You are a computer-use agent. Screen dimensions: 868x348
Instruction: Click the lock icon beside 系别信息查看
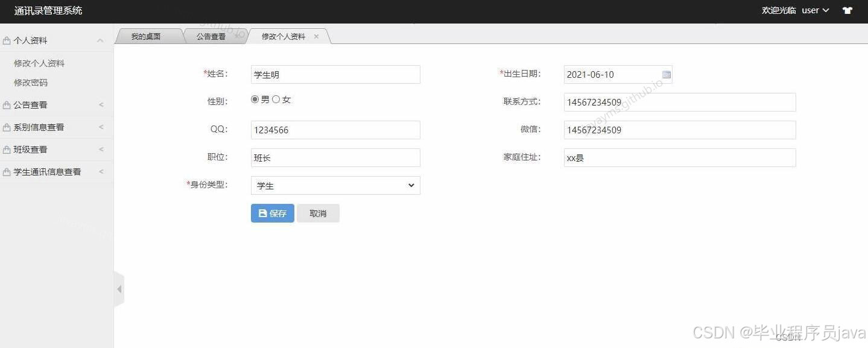tap(7, 127)
